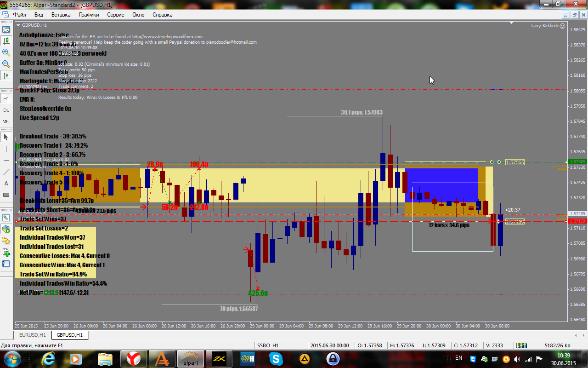This screenshot has width=588, height=368.
Task: Select the GBPUSD,H1 chart tab
Action: 69,335
